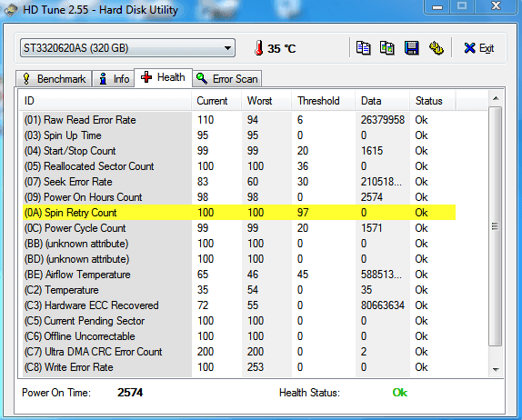522x420 pixels.
Task: Select the Hardware ECC Recovered row
Action: [239, 305]
